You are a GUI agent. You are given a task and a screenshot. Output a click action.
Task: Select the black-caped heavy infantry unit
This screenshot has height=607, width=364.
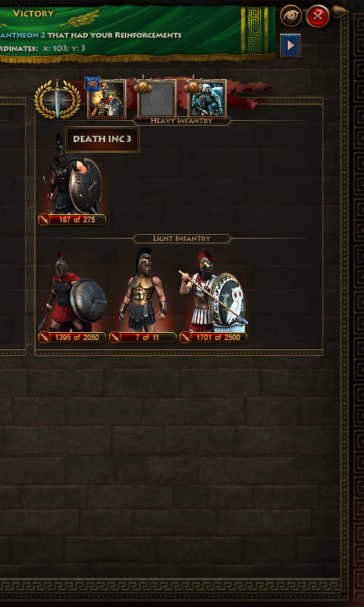pos(73,174)
